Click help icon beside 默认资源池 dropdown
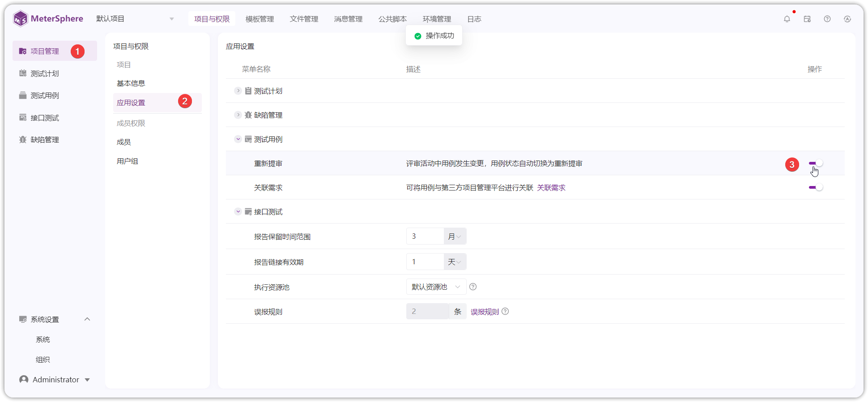Screen dimensions: 868x402 coord(473,287)
